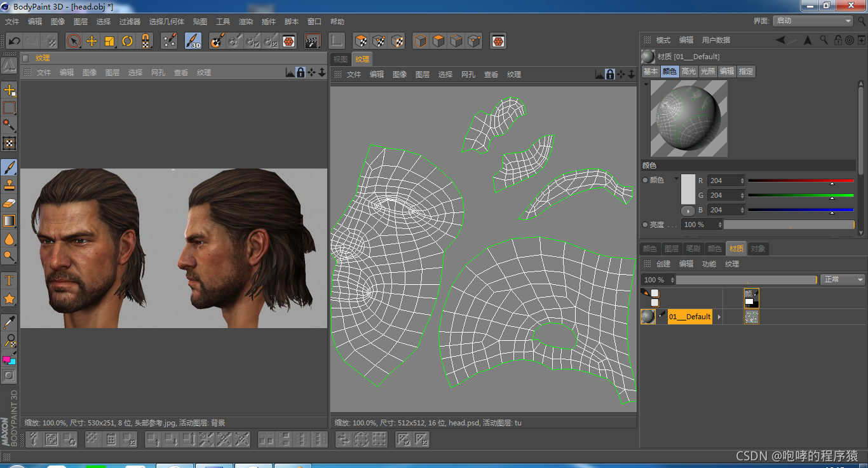Select the Brush tool in left toolbox

click(x=10, y=167)
